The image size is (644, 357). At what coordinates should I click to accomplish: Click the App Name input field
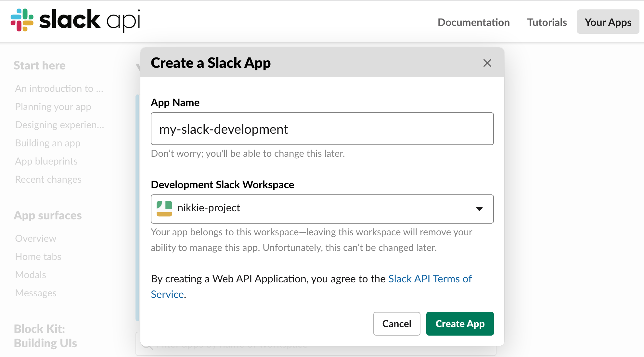(322, 129)
